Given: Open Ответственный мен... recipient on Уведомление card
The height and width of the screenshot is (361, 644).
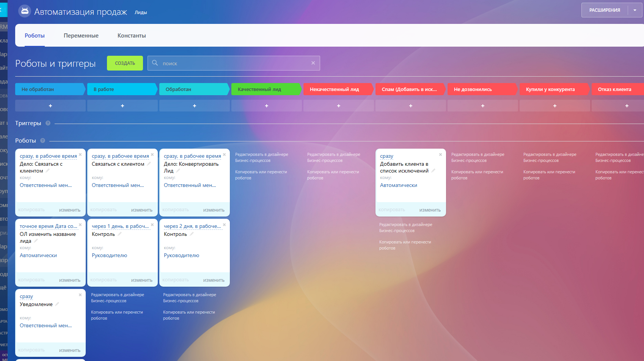Looking at the screenshot, I should point(46,325).
